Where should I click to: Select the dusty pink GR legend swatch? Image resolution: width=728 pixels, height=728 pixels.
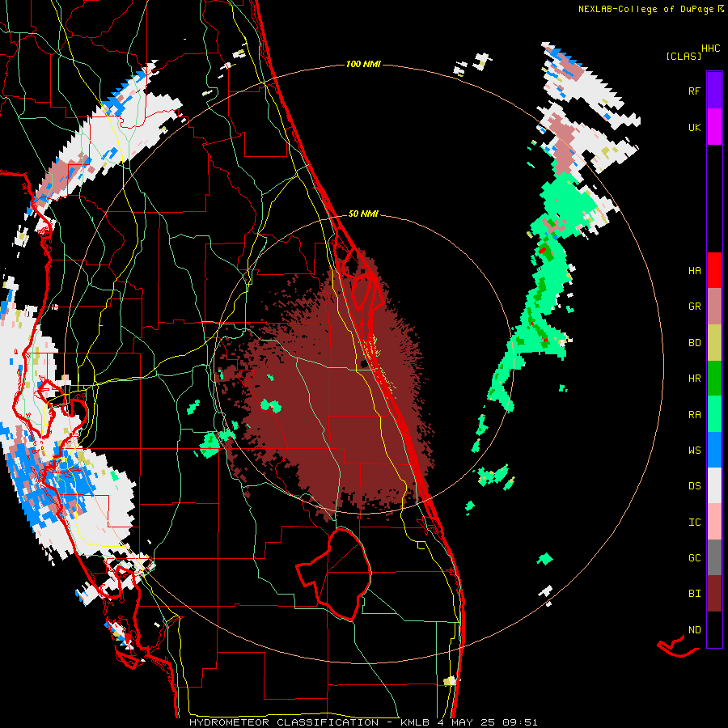pos(714,307)
